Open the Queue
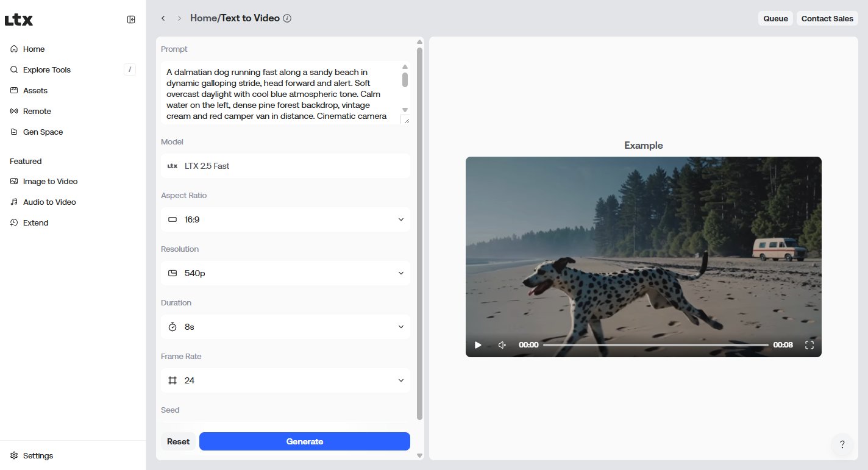868x470 pixels. (775, 18)
